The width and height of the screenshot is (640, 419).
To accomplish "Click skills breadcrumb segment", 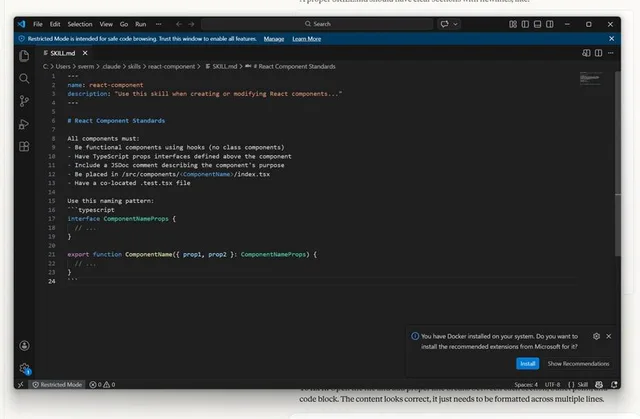I will coord(134,67).
